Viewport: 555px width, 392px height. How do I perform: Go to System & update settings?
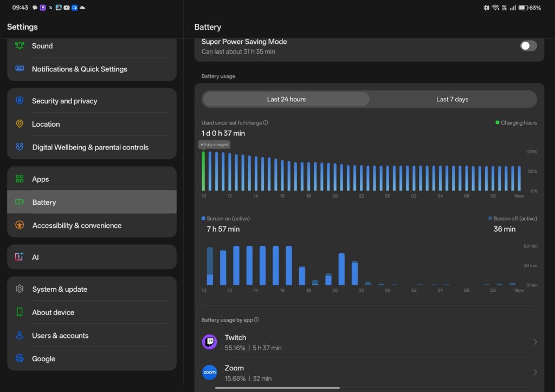pos(60,289)
